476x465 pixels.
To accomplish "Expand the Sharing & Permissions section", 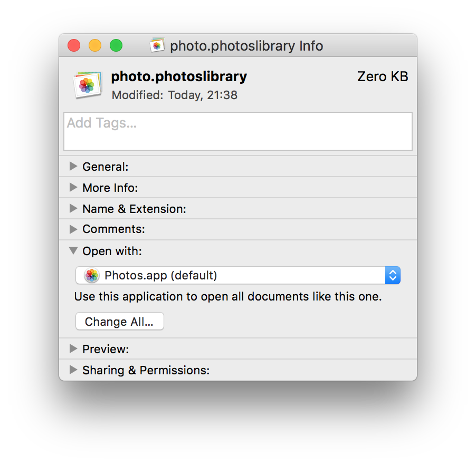I will [73, 370].
